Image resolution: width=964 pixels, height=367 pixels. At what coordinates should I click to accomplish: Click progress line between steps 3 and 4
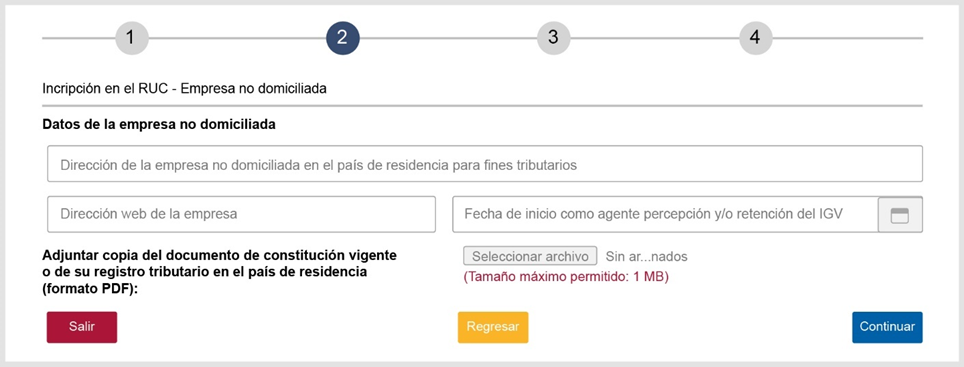(x=654, y=38)
